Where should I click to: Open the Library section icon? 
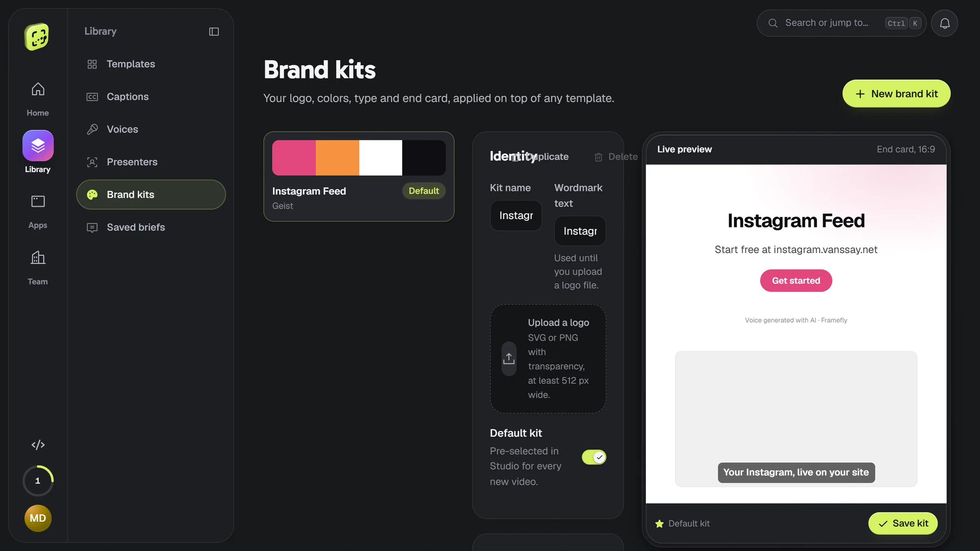(x=38, y=146)
